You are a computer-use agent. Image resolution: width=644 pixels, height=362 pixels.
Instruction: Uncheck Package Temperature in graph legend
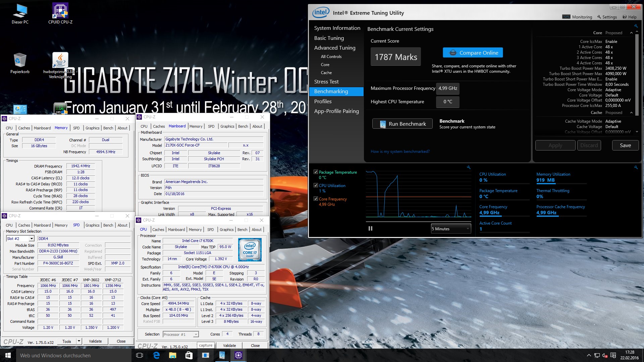point(316,172)
